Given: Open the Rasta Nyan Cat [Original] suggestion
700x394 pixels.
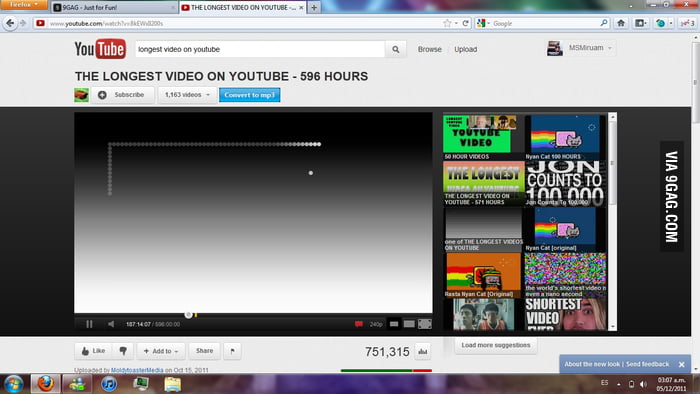Looking at the screenshot, I should [x=483, y=275].
